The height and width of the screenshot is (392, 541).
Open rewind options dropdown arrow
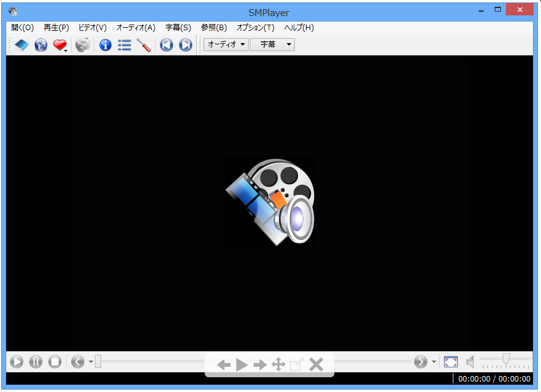pos(91,362)
